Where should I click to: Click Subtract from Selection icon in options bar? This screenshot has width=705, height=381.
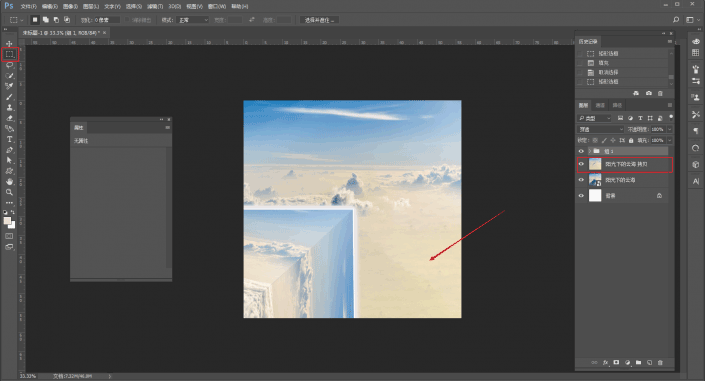click(56, 20)
